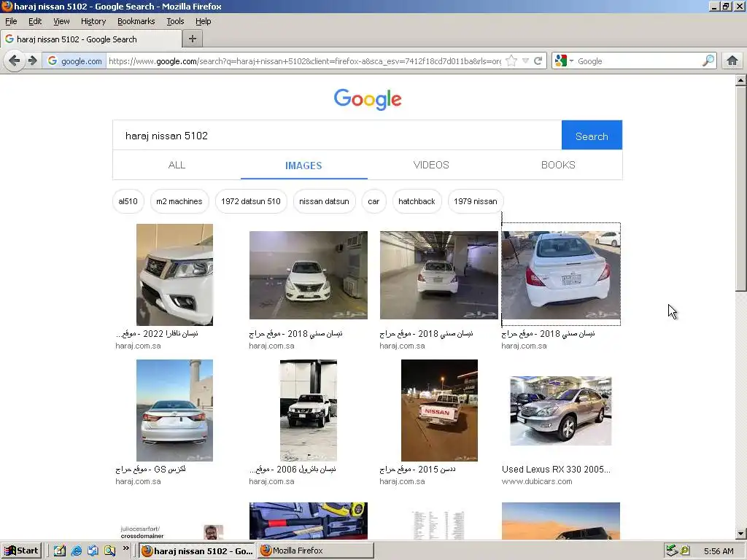Filter results by the nissan datsun chip

click(x=324, y=201)
